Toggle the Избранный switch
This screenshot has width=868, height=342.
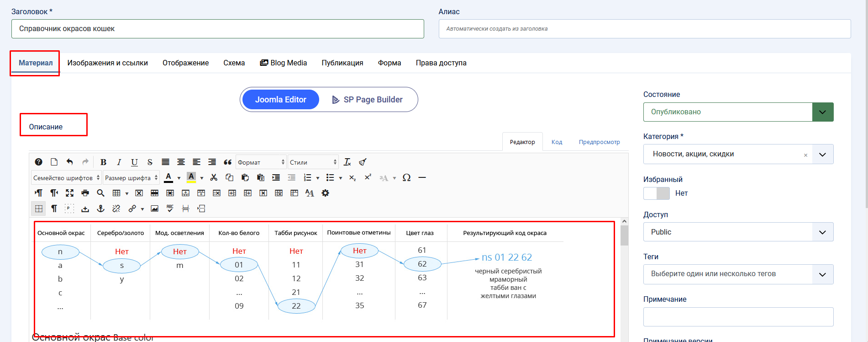657,193
